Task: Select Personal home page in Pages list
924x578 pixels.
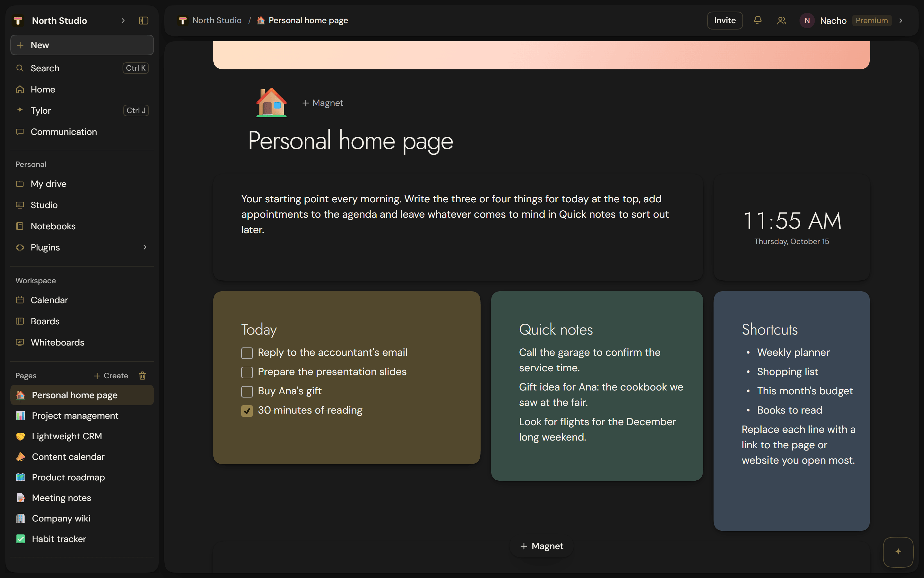Action: 82,395
